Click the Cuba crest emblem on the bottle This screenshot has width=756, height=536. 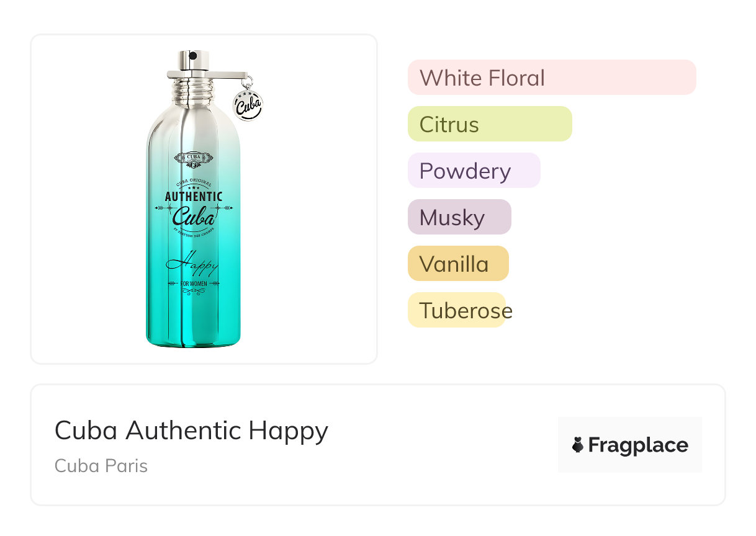click(194, 159)
